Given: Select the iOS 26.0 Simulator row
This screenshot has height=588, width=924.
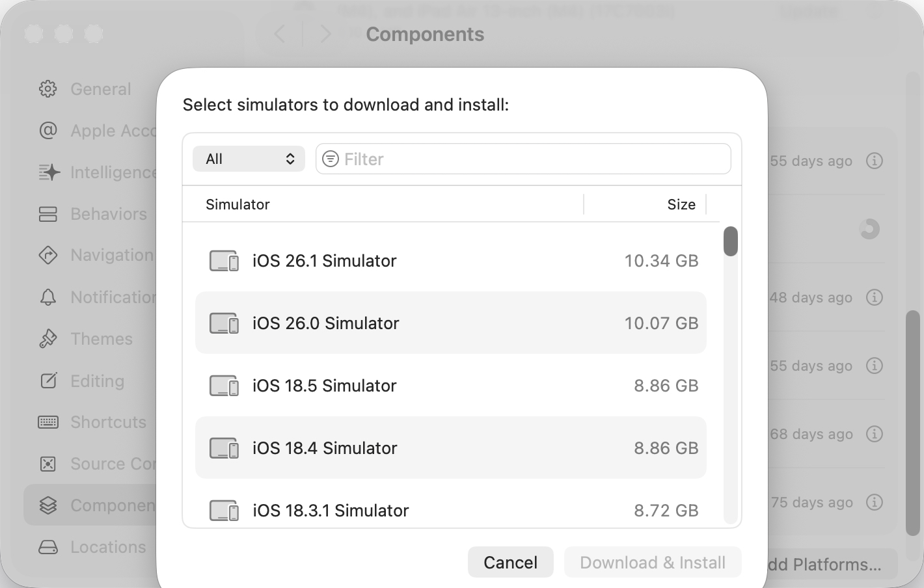Looking at the screenshot, I should coord(450,323).
